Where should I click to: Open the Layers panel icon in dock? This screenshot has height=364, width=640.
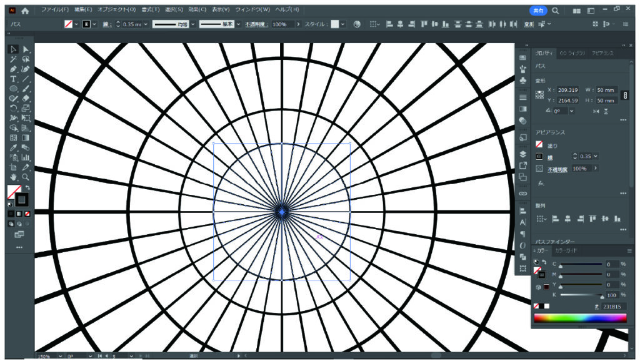[523, 154]
